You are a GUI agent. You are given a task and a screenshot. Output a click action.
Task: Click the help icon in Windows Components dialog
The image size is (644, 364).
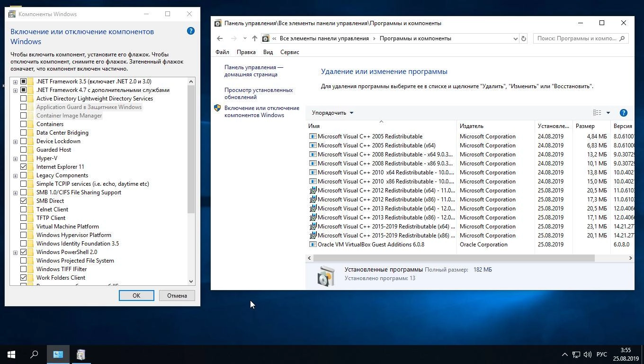pos(191,31)
